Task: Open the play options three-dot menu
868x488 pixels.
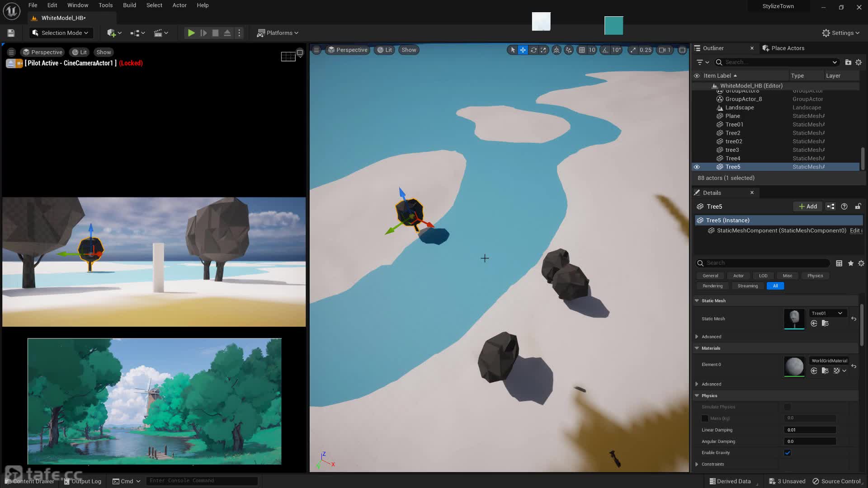Action: coord(240,33)
